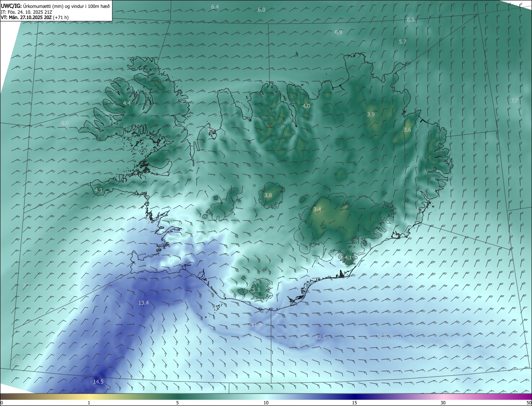The width and height of the screenshot is (532, 406).
Task: Click the 3.8 value on the glacier
Action: point(268,196)
